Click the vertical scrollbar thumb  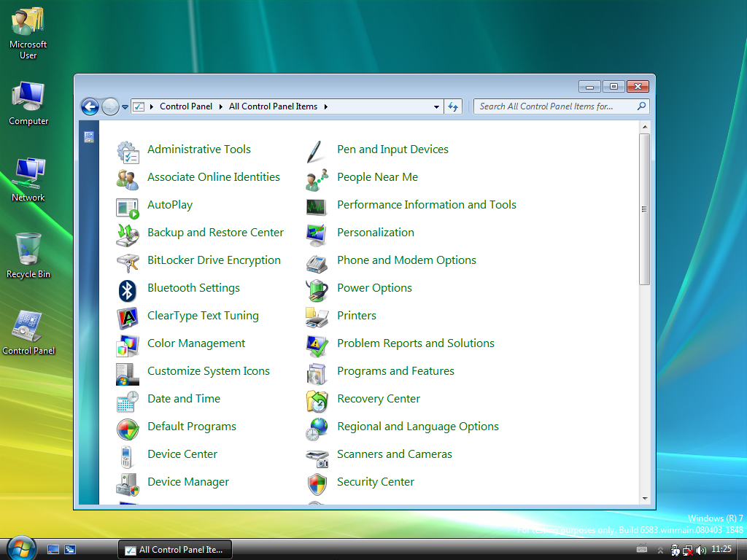pyautogui.click(x=645, y=209)
